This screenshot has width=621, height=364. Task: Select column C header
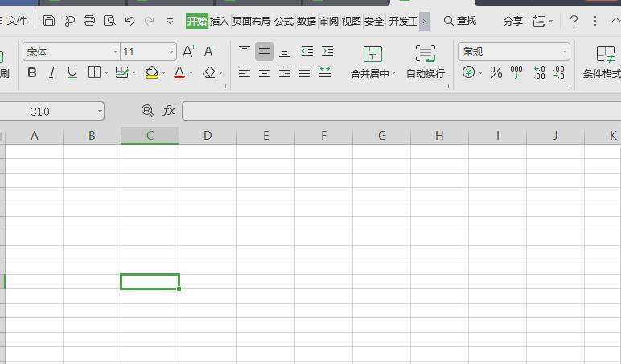tap(150, 136)
